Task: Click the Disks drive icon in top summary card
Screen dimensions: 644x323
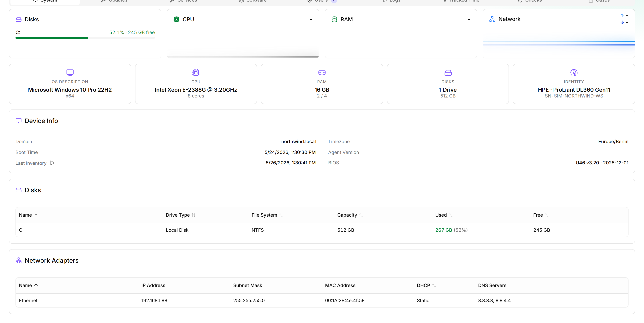Action: 19,19
